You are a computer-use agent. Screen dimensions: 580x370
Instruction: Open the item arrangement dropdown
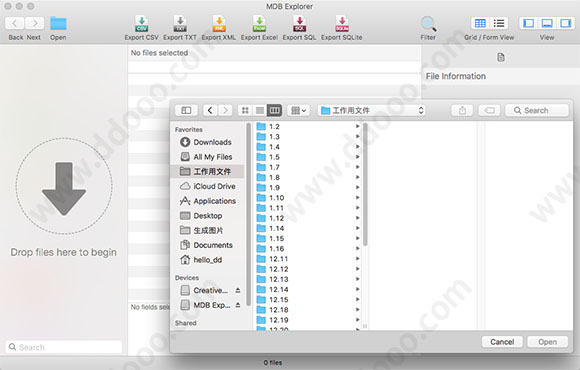pos(299,110)
